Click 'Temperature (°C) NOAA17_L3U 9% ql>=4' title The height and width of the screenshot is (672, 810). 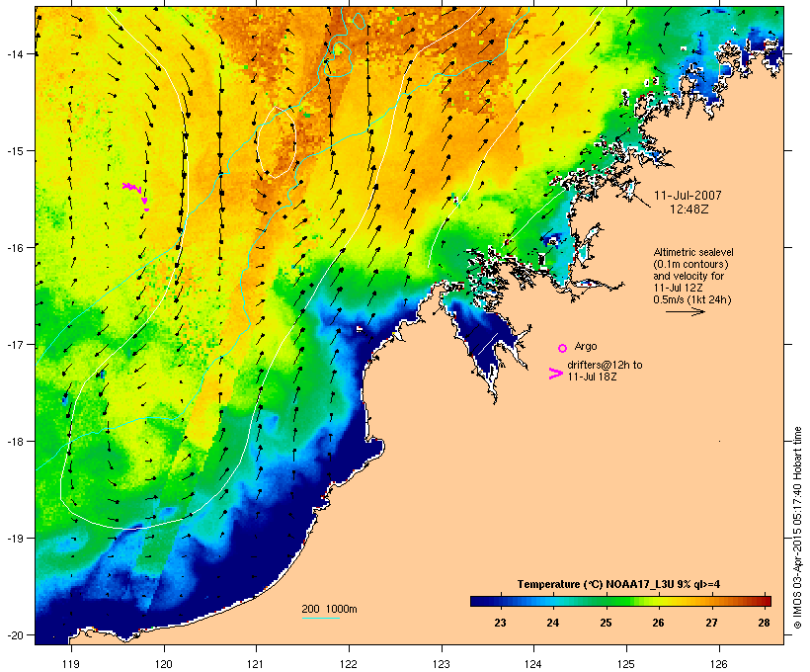click(x=619, y=584)
